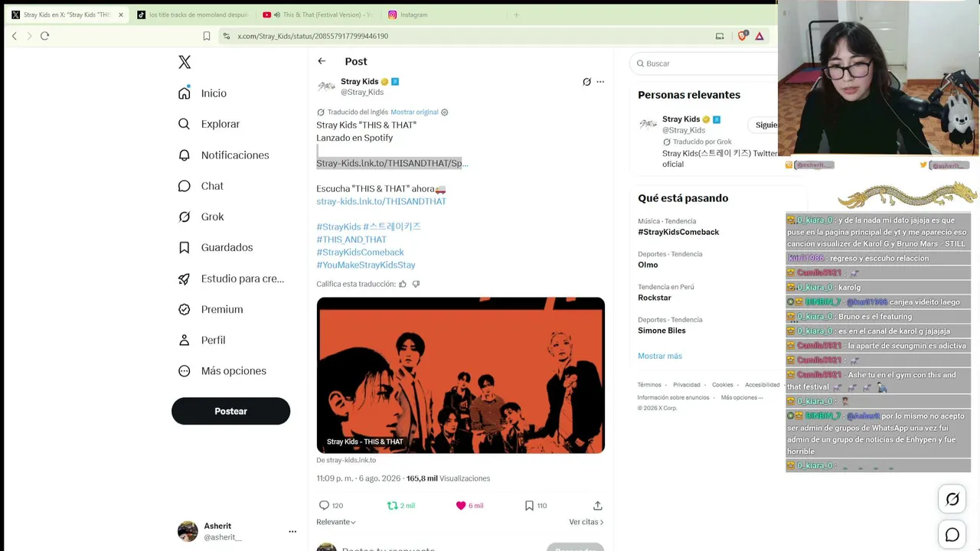Open the #THIS_AND_THAT hashtag

pyautogui.click(x=351, y=240)
